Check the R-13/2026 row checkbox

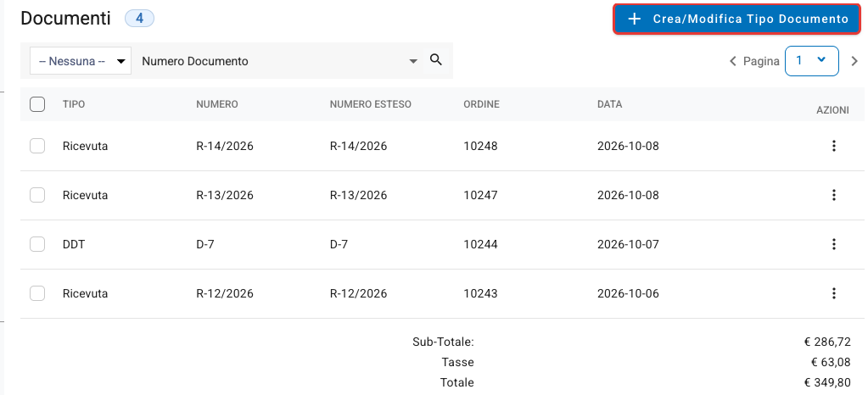pos(37,195)
